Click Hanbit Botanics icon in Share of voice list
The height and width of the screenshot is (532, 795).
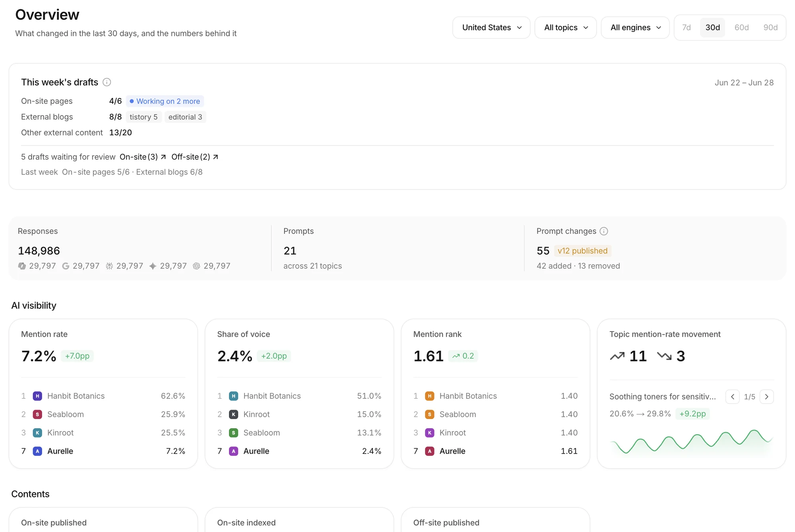point(234,396)
